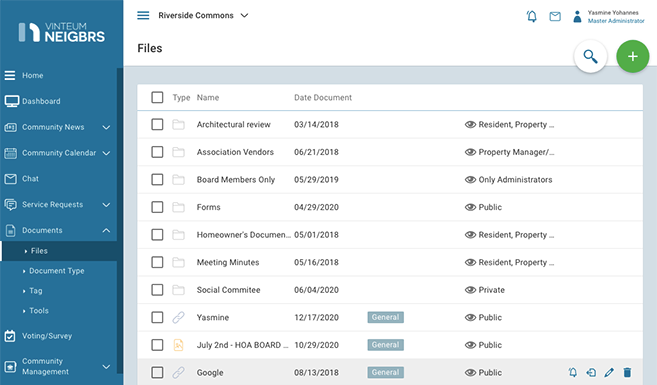Open Chat from the sidebar

[x=30, y=179]
